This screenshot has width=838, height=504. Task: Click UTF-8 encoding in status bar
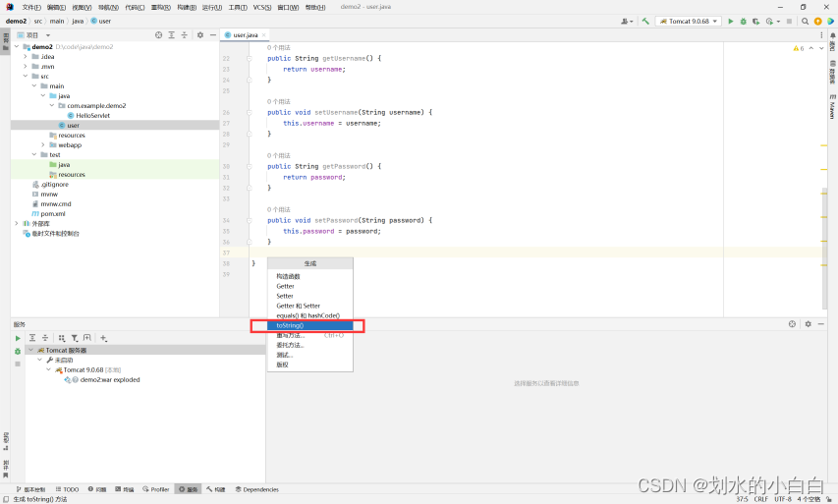(x=782, y=499)
